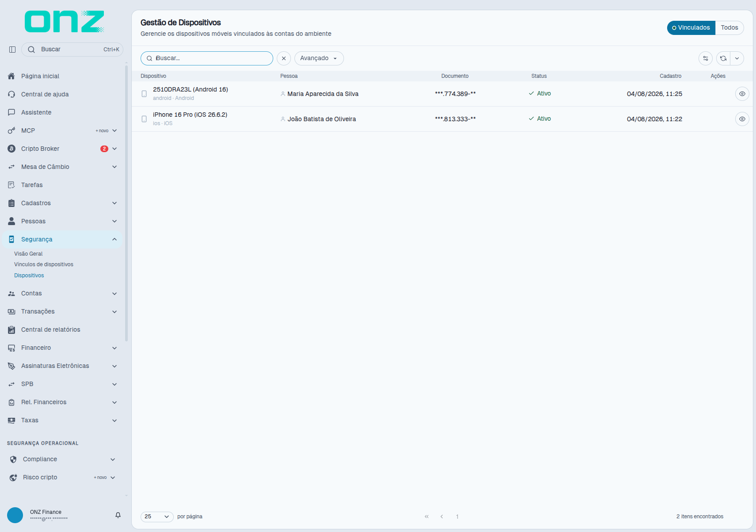Click the ONZ logo
This screenshot has height=532, width=756.
pyautogui.click(x=65, y=21)
